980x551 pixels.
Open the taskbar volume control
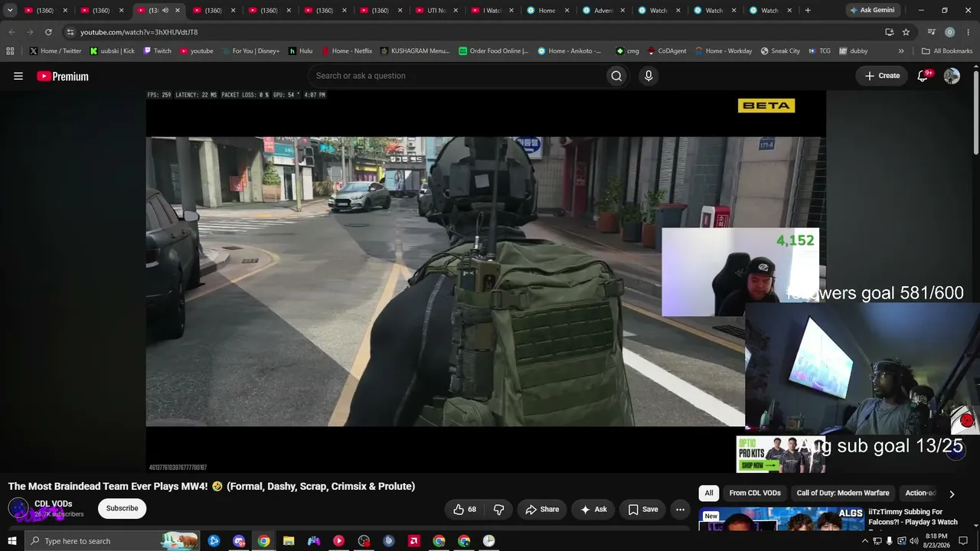(x=914, y=541)
